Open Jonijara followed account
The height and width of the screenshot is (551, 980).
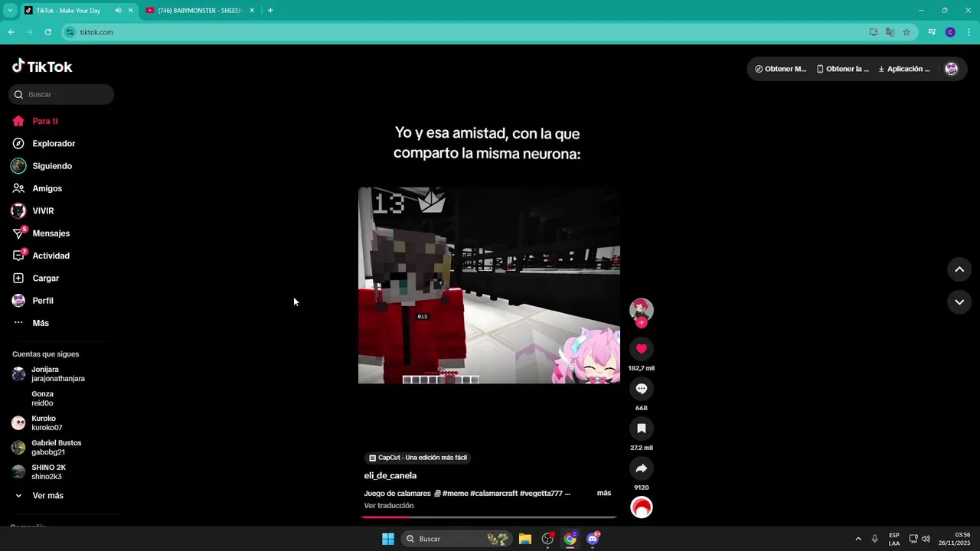(57, 374)
